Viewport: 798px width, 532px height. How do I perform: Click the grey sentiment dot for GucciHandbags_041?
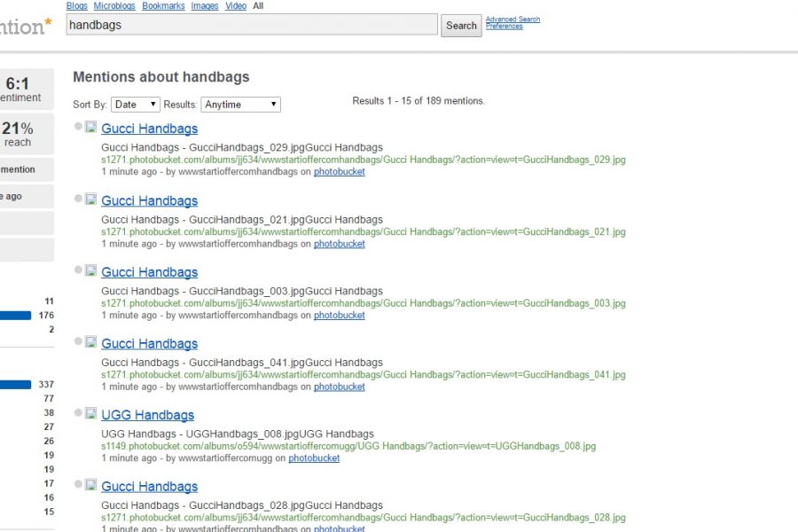(x=78, y=341)
